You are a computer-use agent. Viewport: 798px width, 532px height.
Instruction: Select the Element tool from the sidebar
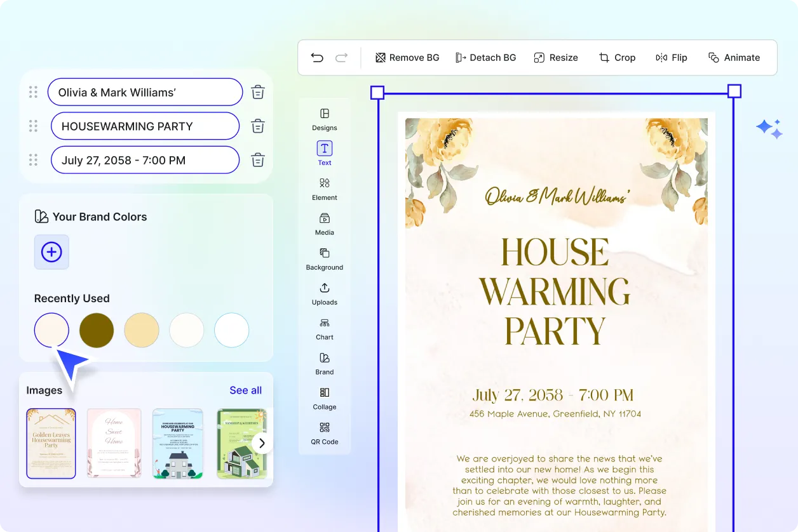[x=324, y=189]
